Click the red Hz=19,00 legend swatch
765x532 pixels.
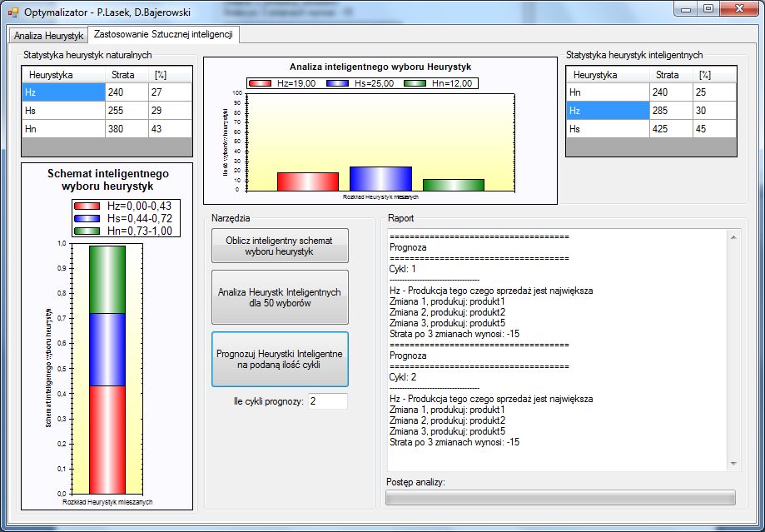(260, 83)
